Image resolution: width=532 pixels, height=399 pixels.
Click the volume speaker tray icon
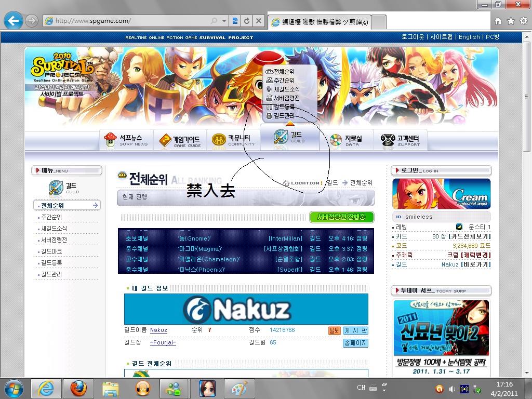click(452, 389)
